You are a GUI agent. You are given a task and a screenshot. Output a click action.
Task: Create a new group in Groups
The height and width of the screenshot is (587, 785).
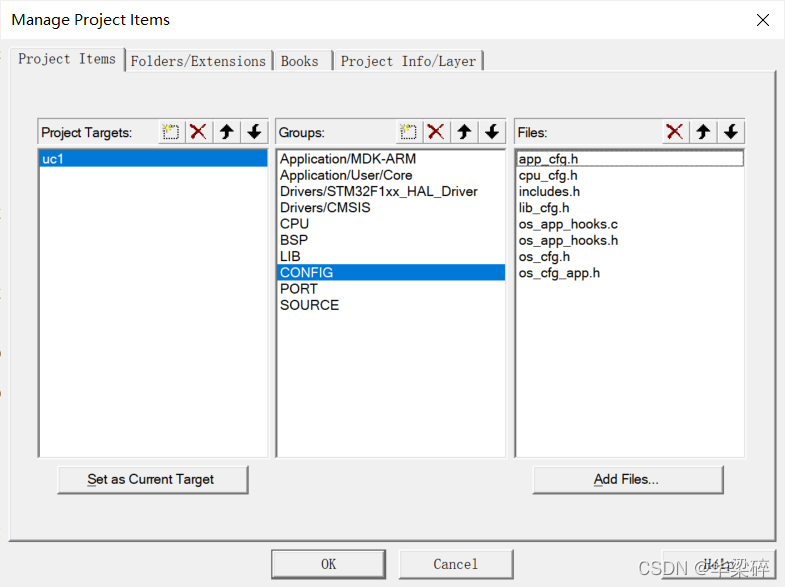click(409, 132)
